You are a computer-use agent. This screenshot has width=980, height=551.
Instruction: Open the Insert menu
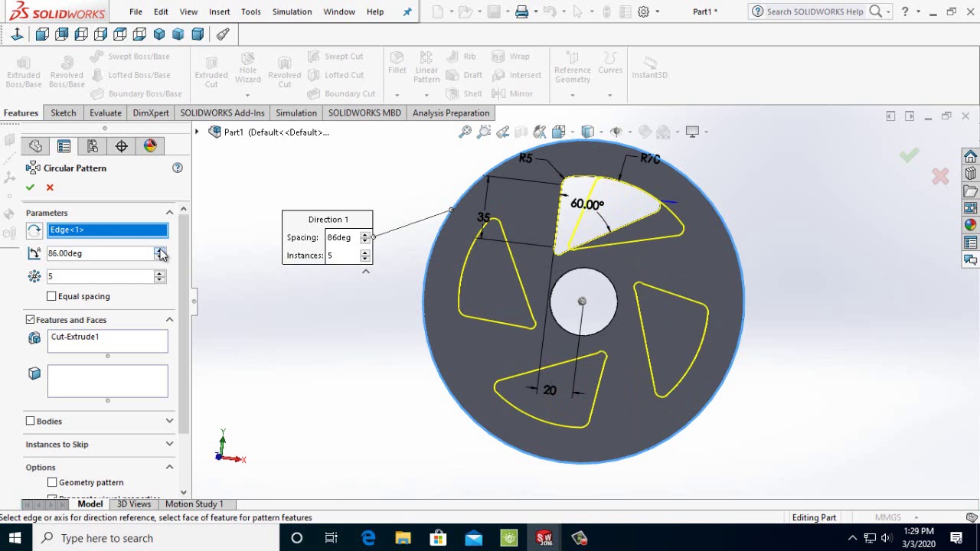(220, 11)
